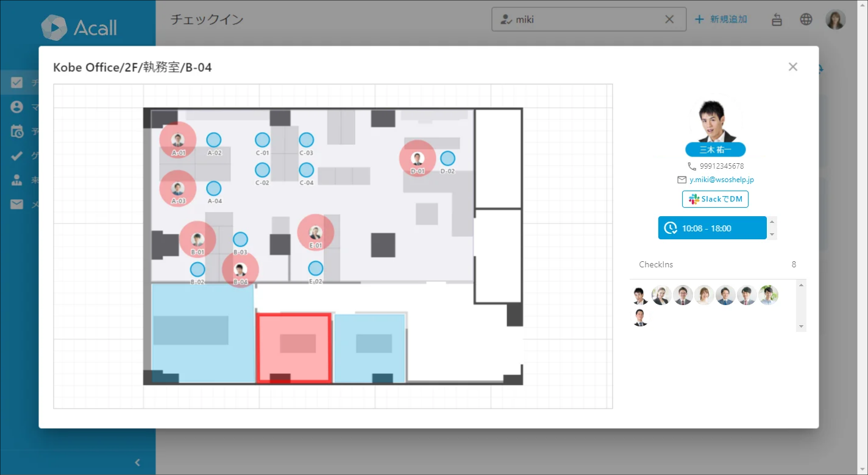Click the occupied A-01 seat avatar

tap(178, 140)
